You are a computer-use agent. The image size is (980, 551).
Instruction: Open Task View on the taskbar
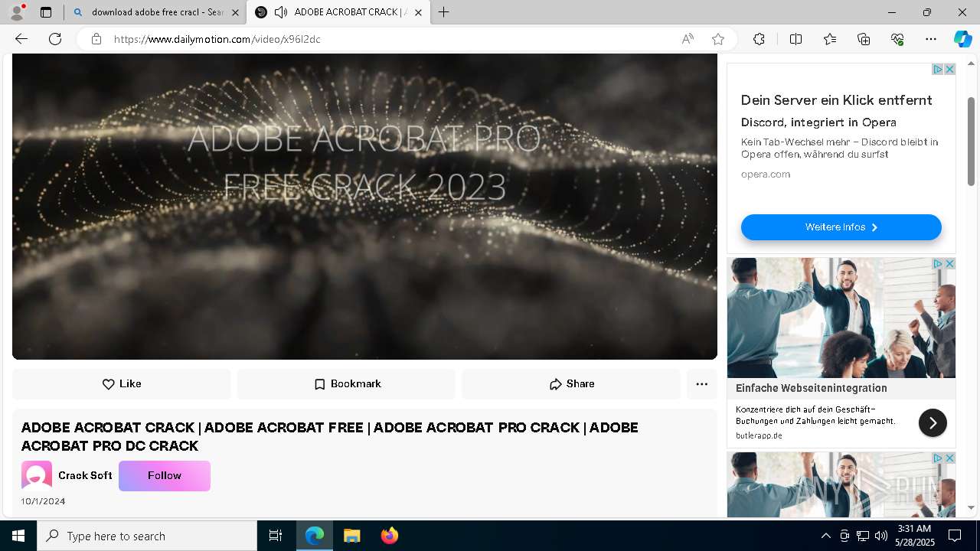click(x=276, y=536)
